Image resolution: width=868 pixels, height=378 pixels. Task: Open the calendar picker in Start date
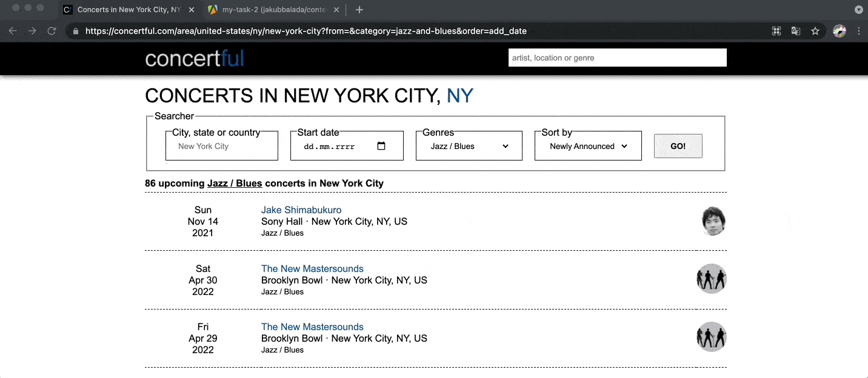pyautogui.click(x=381, y=146)
